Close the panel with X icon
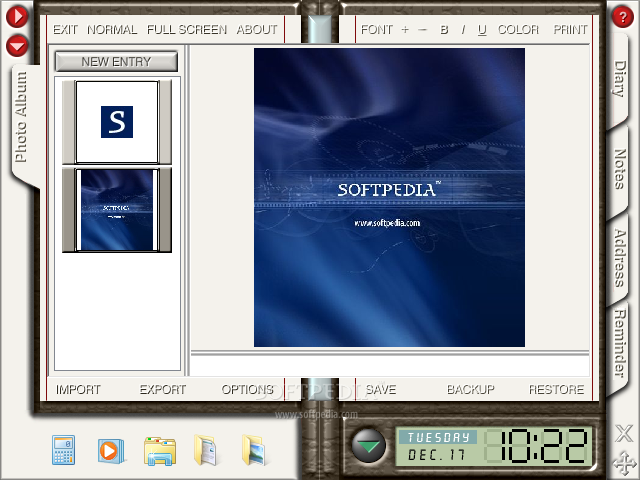 coord(624,433)
